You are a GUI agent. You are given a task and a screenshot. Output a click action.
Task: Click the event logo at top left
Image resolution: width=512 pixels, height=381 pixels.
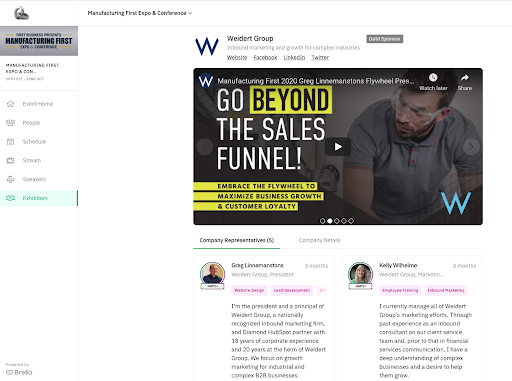point(21,13)
